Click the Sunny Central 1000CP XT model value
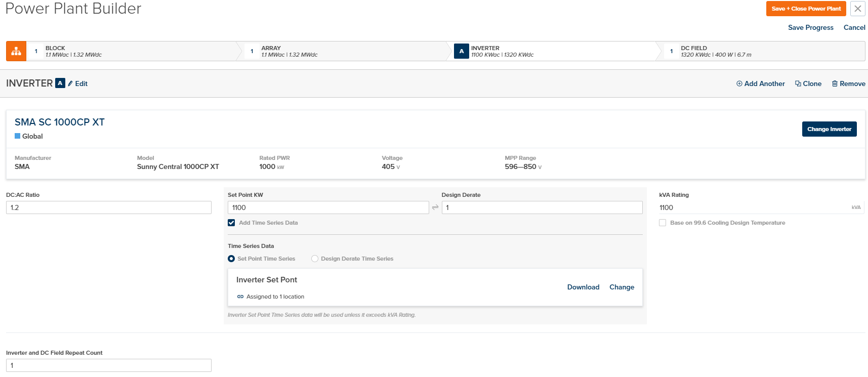This screenshot has width=868, height=377. pyautogui.click(x=178, y=166)
